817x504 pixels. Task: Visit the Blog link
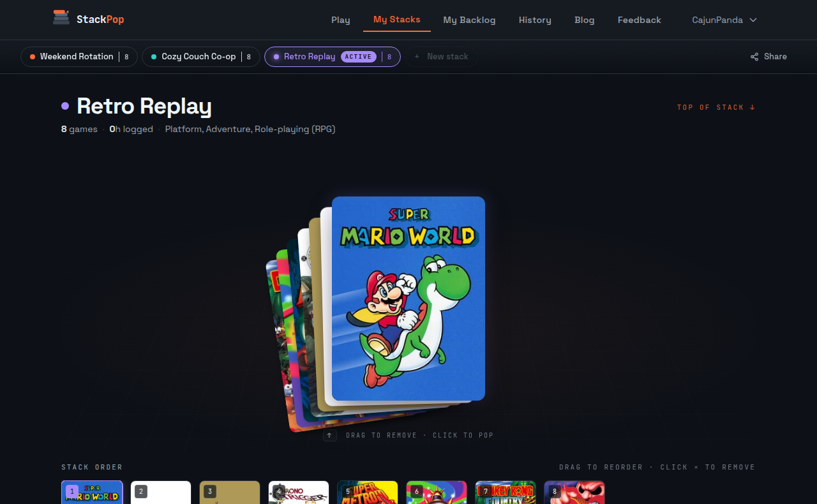pyautogui.click(x=585, y=20)
